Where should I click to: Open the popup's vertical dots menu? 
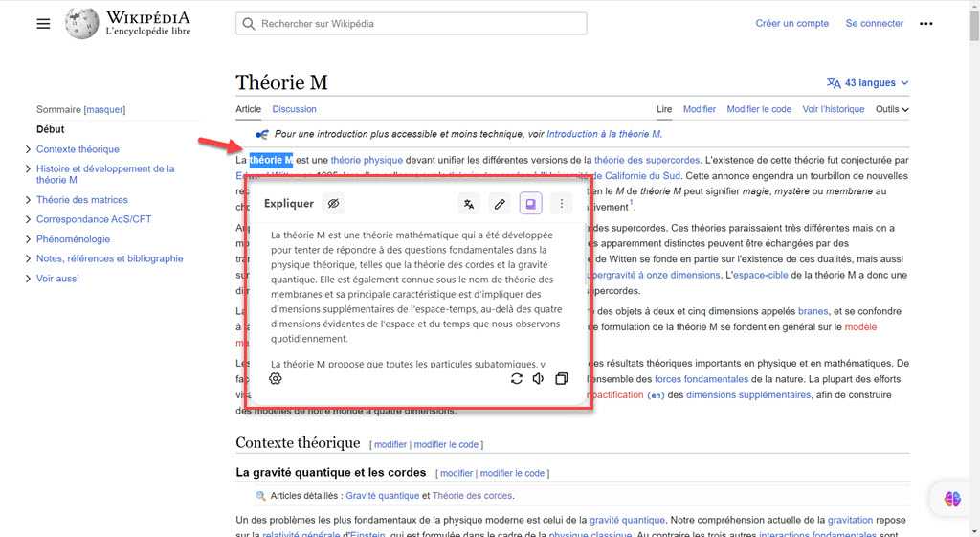click(x=561, y=204)
